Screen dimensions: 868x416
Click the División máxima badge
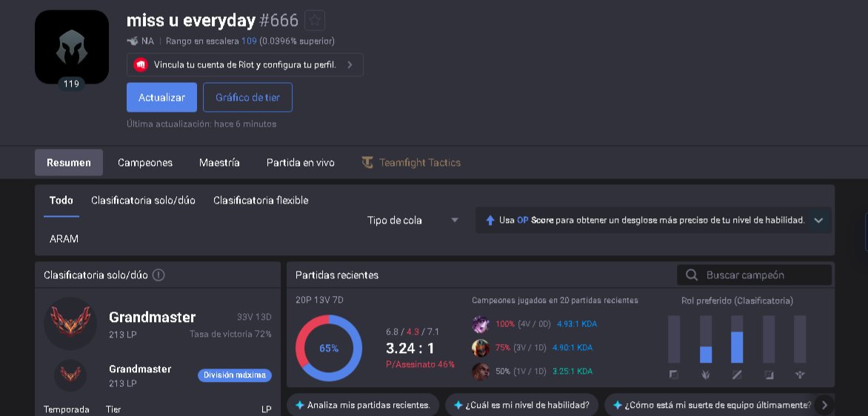tap(235, 375)
